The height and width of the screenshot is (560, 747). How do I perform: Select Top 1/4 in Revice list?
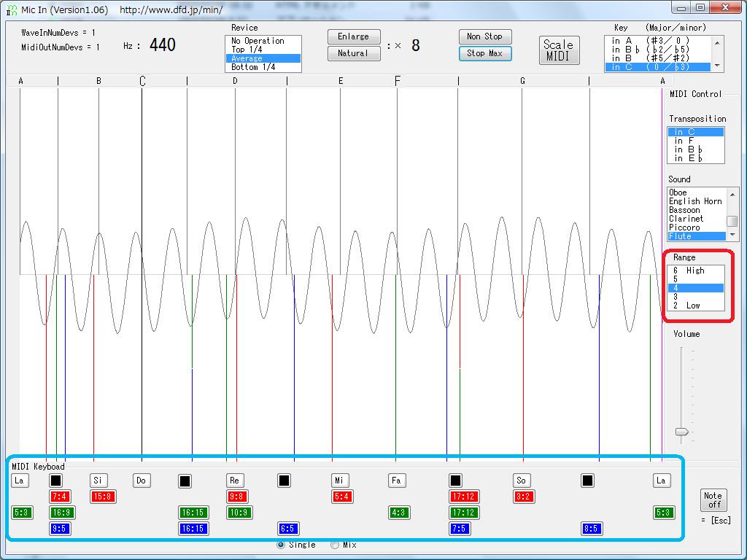coord(263,50)
